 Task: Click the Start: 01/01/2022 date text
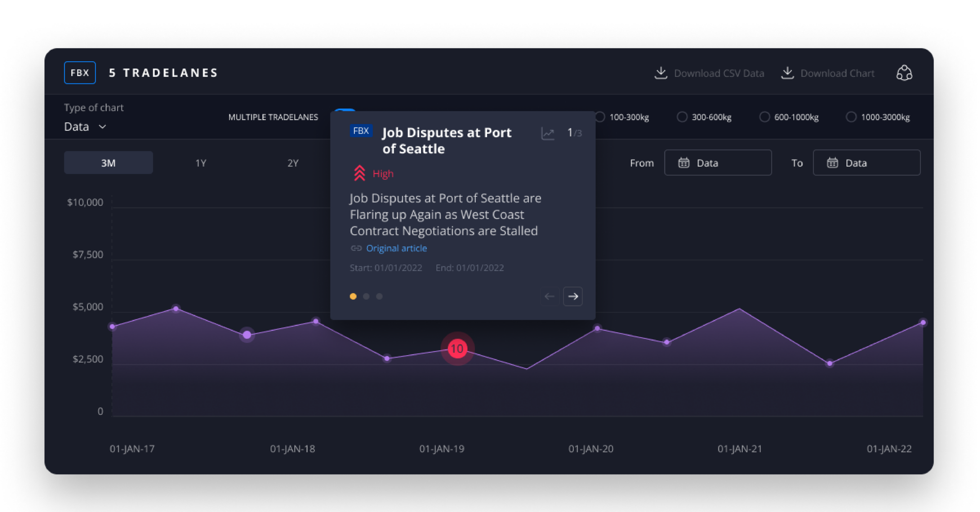(386, 268)
